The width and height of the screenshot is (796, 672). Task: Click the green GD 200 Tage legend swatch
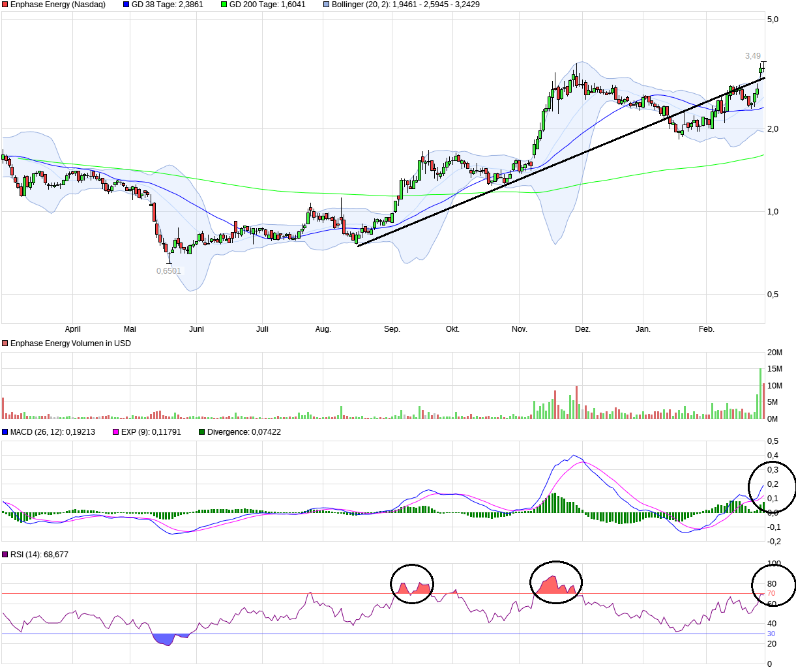click(224, 5)
